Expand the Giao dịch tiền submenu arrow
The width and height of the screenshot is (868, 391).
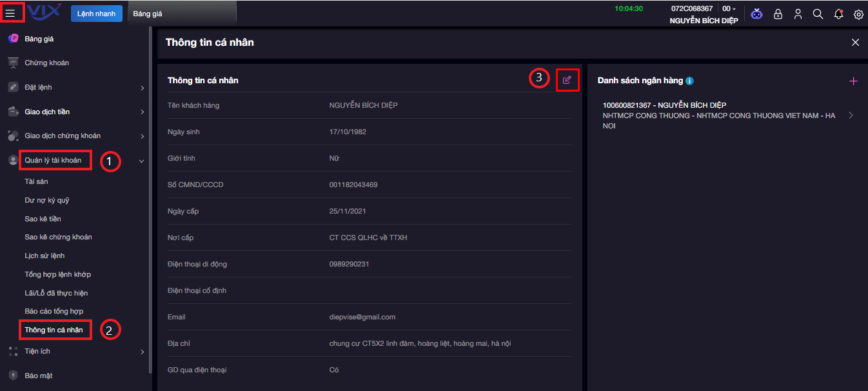tap(142, 112)
